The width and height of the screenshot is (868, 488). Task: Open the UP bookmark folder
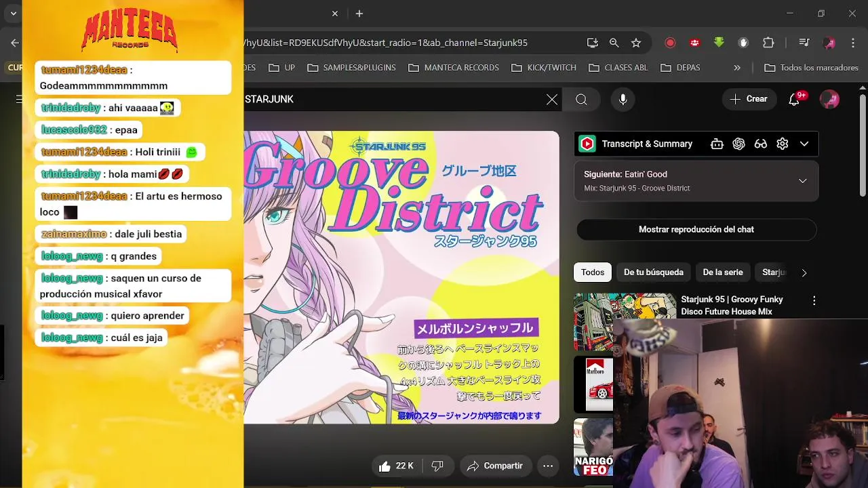pos(282,68)
